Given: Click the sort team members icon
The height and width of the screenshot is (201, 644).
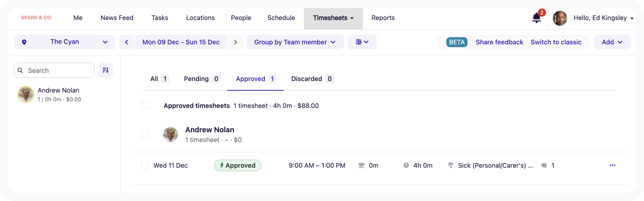Looking at the screenshot, I should (x=106, y=70).
